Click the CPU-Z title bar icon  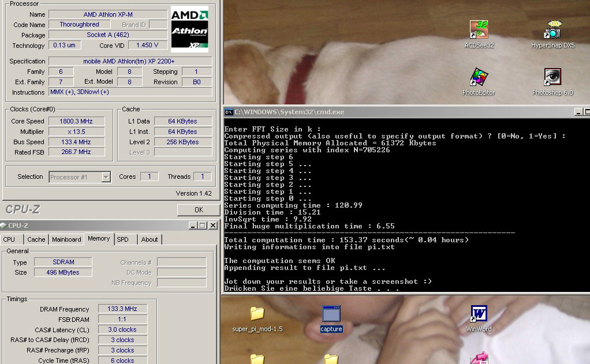4,226
